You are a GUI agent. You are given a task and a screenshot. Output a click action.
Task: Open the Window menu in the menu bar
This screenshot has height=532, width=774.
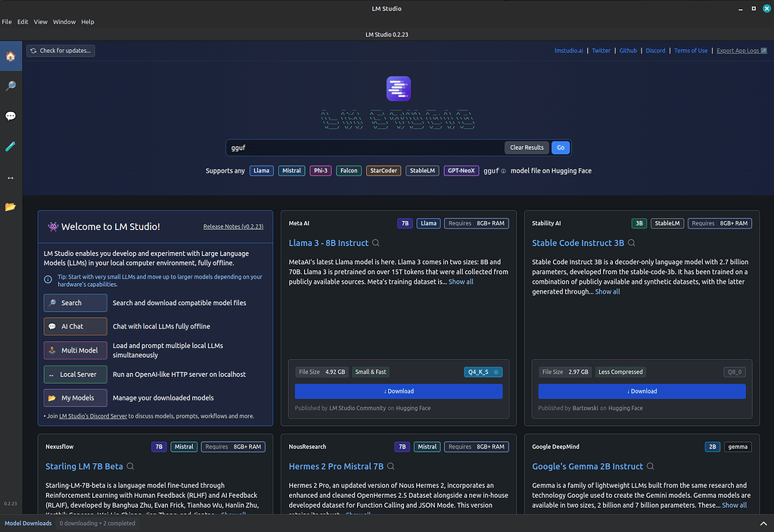tap(64, 21)
